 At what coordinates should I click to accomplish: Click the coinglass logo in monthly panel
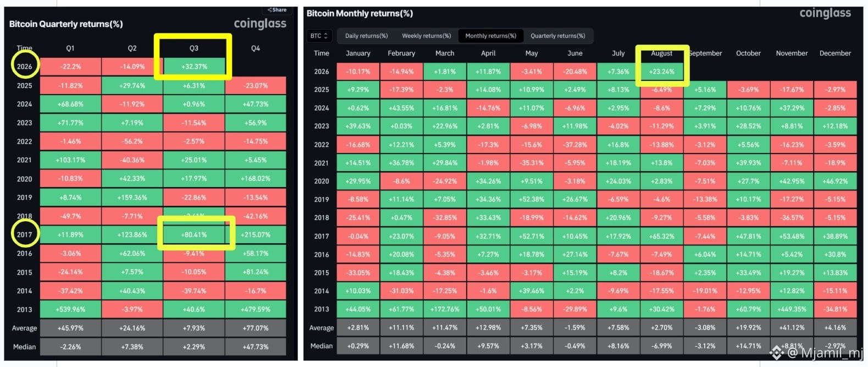825,13
